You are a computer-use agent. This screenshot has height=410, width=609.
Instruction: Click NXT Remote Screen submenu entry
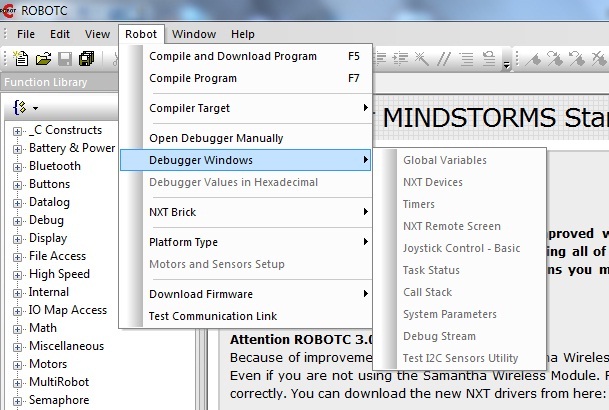pyautogui.click(x=459, y=226)
